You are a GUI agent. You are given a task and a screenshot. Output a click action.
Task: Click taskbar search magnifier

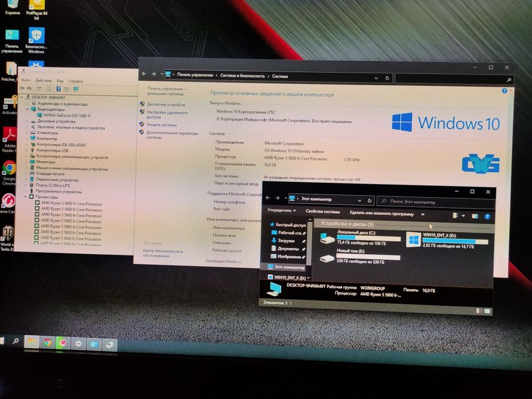pos(15,341)
